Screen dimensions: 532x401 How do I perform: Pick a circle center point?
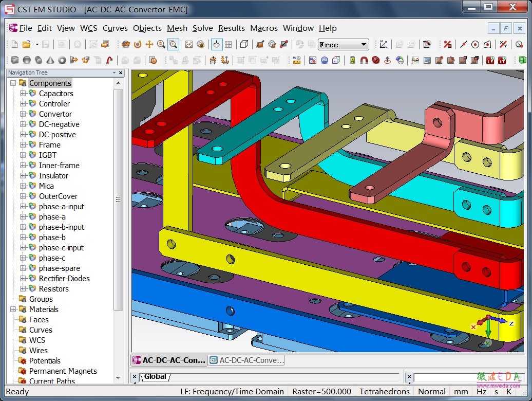476,44
